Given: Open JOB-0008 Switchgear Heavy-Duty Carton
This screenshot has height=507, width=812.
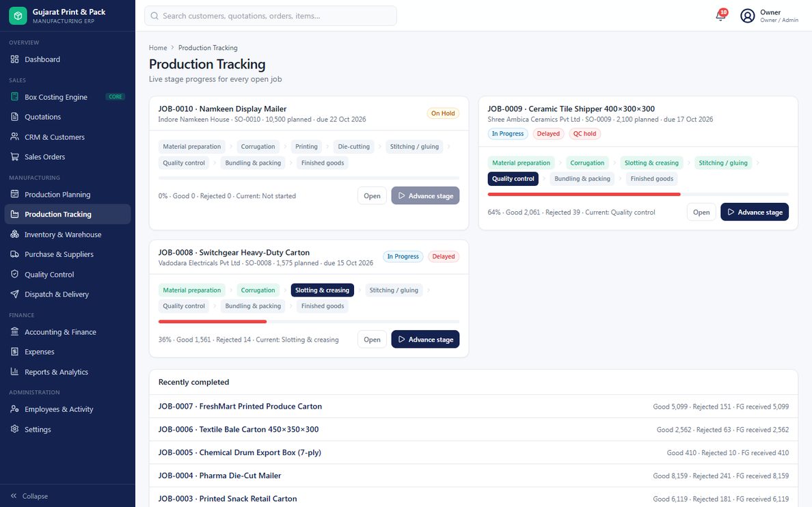Looking at the screenshot, I should 372,339.
